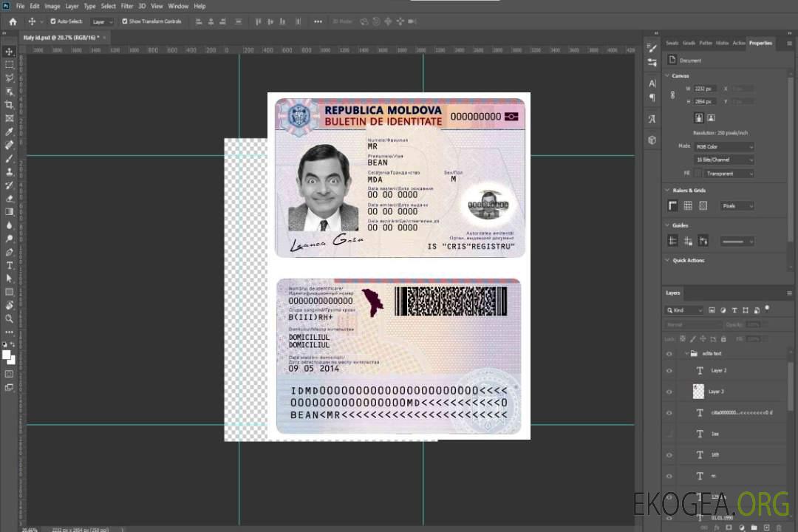Open the Paragraph panel icon
Viewport: 798px width, 532px height.
pyautogui.click(x=652, y=98)
